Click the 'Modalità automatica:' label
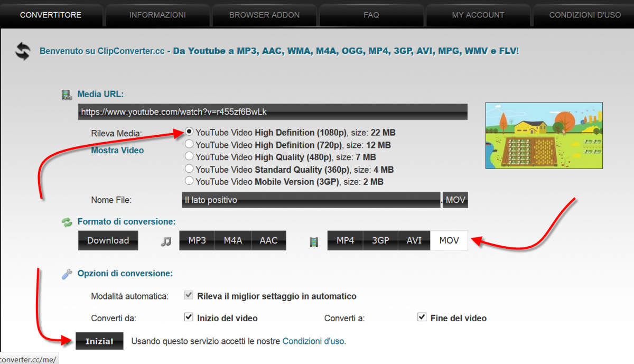 (130, 296)
